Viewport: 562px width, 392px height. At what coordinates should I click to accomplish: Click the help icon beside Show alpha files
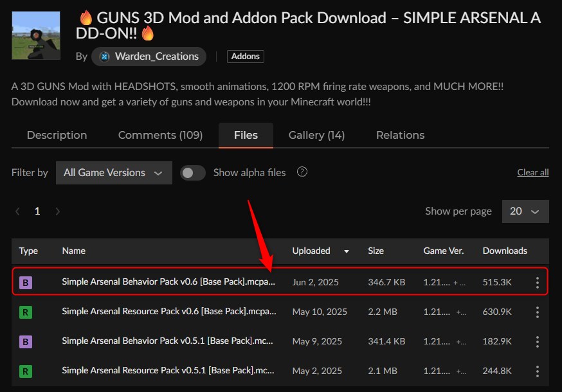(x=302, y=172)
